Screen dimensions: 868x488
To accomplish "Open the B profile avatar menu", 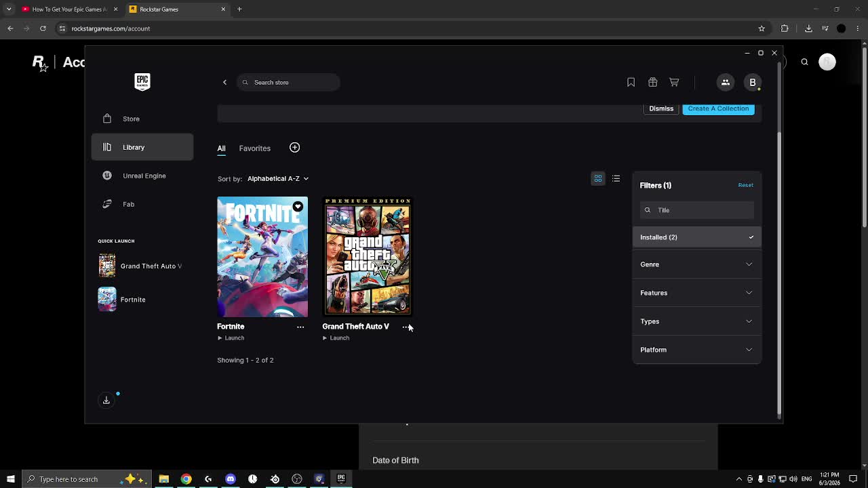I will coord(753,83).
